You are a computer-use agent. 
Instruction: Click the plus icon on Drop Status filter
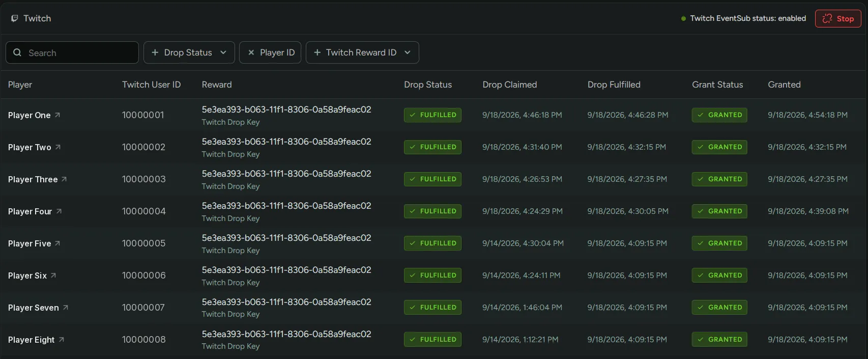click(x=155, y=52)
